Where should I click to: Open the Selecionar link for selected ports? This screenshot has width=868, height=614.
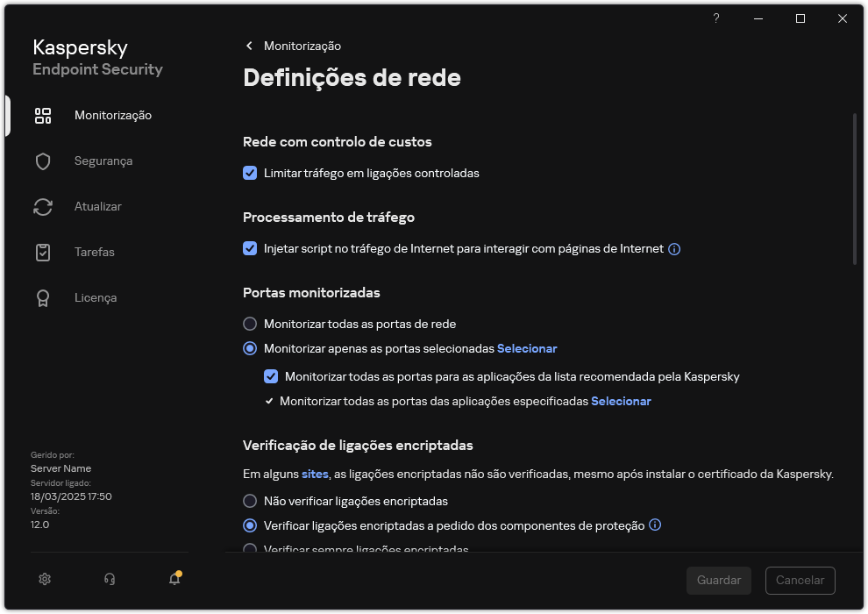[x=527, y=348]
